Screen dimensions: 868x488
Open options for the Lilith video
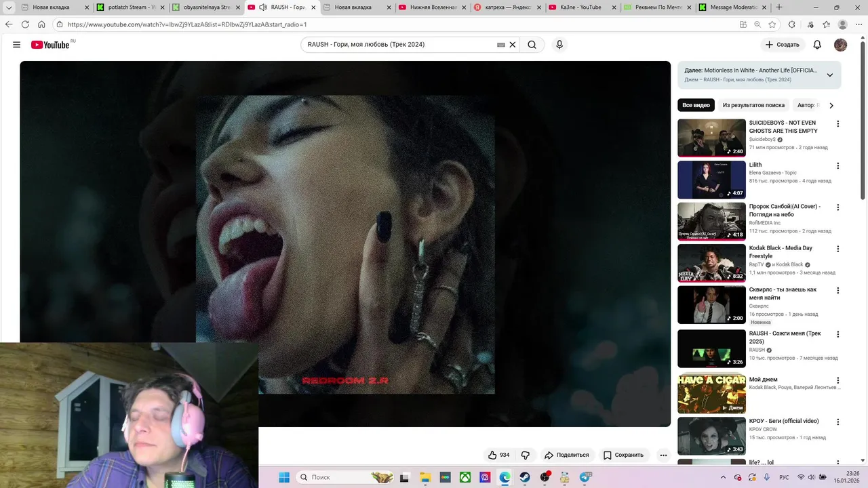838,166
